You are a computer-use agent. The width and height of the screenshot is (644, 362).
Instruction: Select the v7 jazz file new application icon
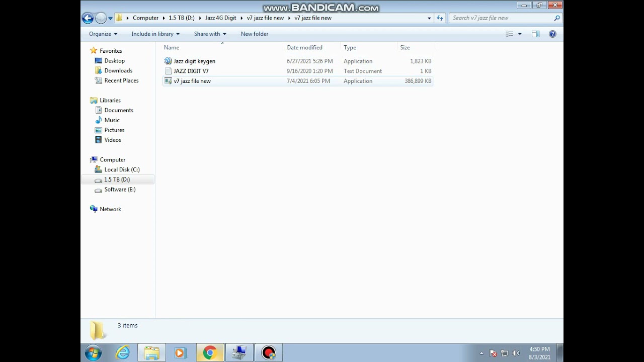(x=168, y=81)
